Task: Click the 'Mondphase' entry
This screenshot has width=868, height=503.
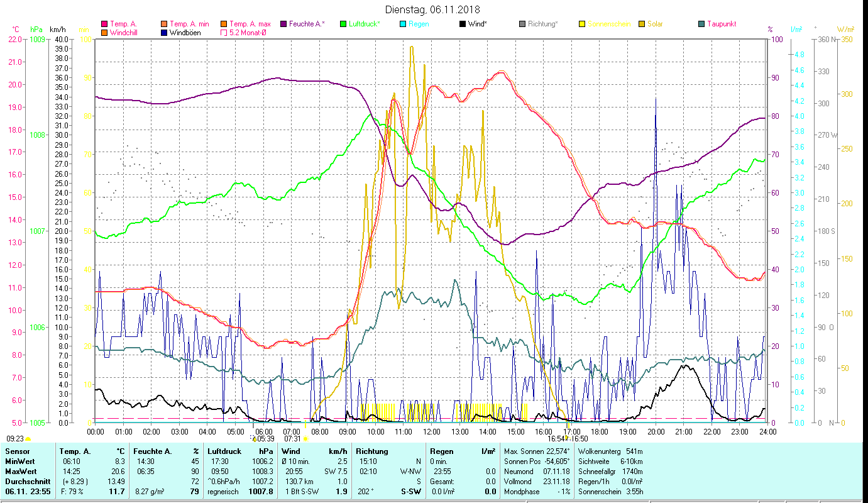Action: tap(522, 492)
